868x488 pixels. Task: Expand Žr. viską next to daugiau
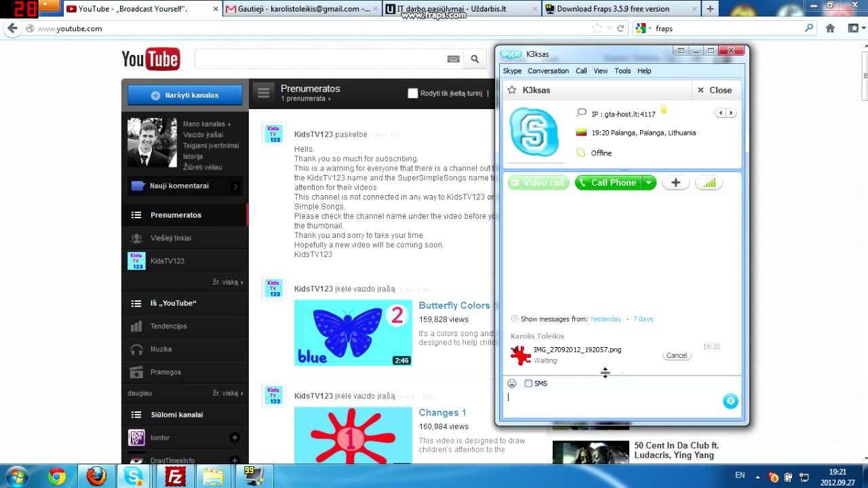228,393
